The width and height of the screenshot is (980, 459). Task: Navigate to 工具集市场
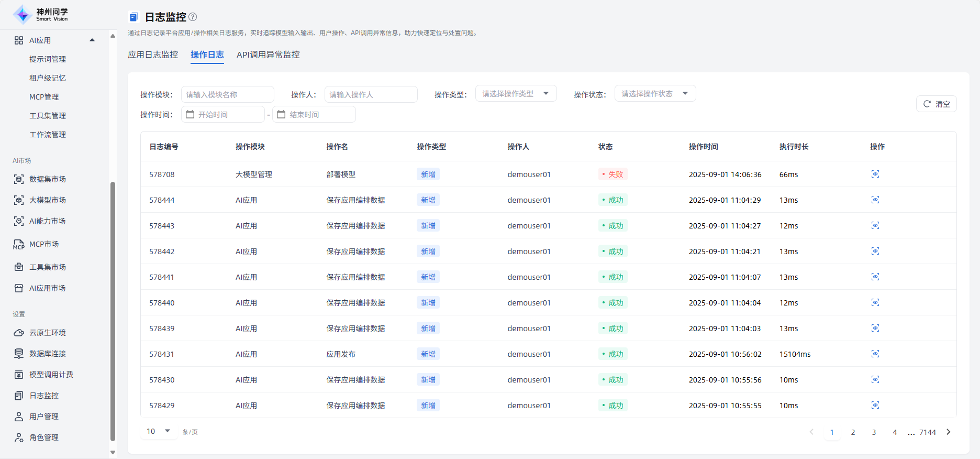(x=47, y=267)
